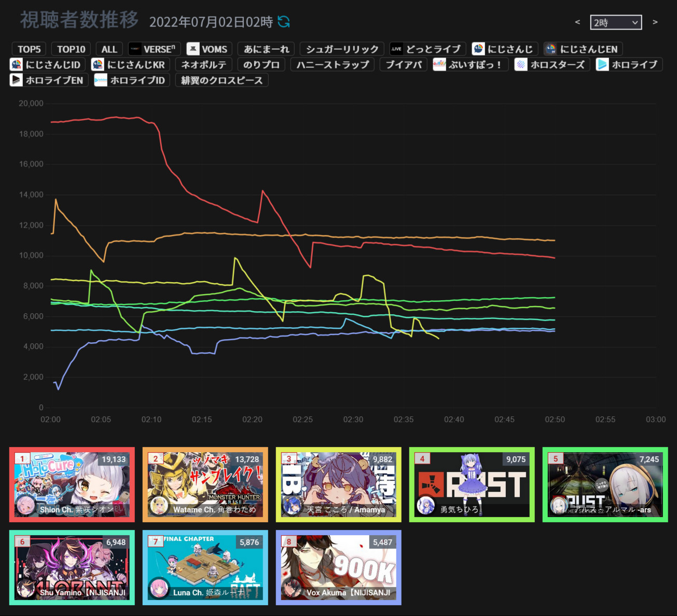
Task: Go to the next hour arrow
Action: tap(655, 22)
